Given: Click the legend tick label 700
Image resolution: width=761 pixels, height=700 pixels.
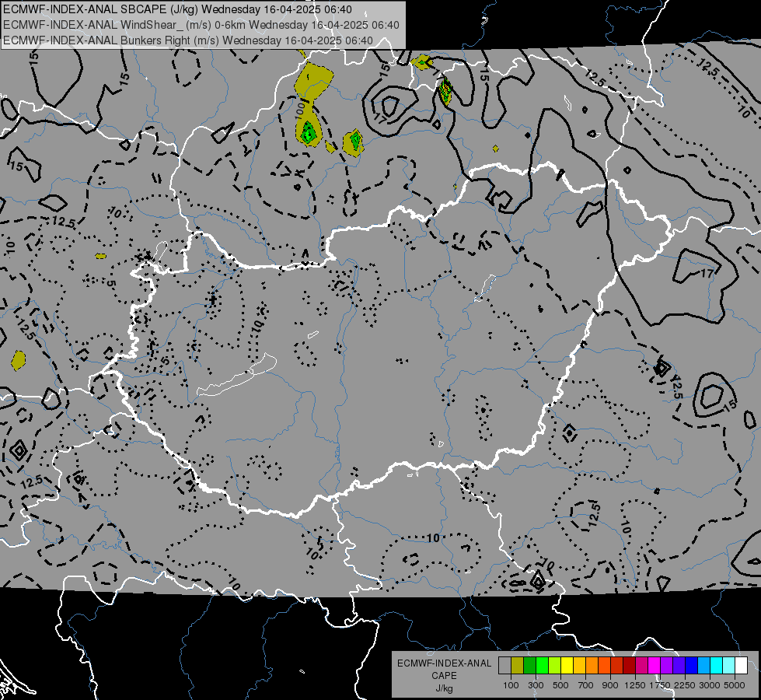Looking at the screenshot, I should point(586,685).
